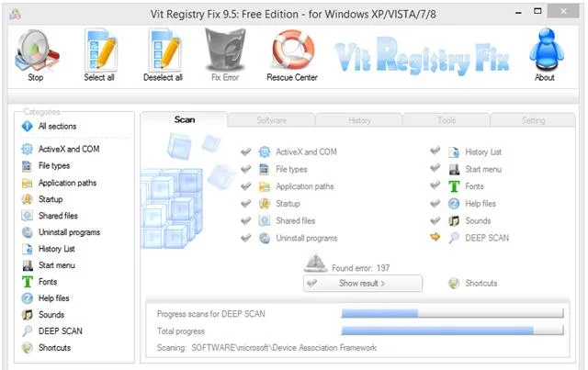Image resolution: width=588 pixels, height=370 pixels.
Task: Click the found error warning icon
Action: coord(315,263)
